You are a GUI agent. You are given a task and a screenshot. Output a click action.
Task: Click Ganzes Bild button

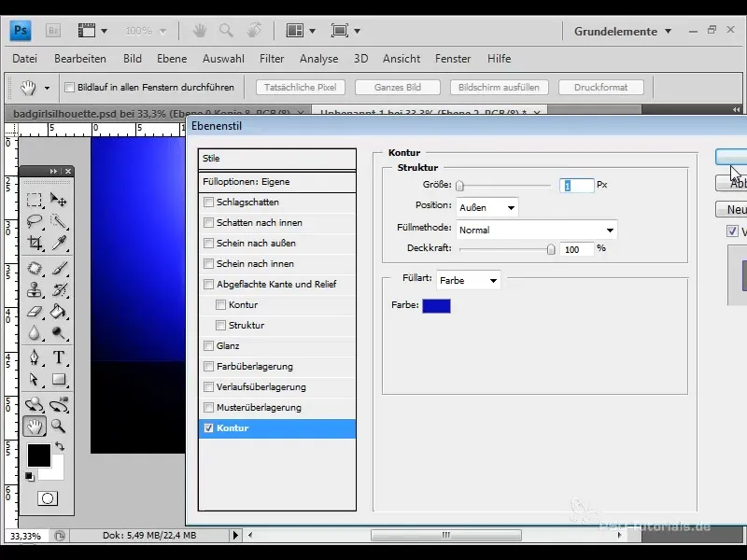coord(398,88)
